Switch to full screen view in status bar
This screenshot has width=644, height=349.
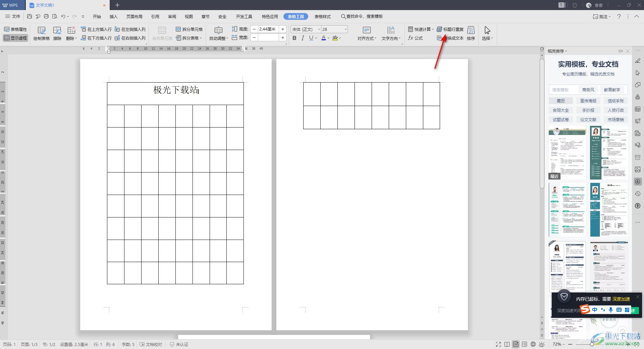coord(498,344)
